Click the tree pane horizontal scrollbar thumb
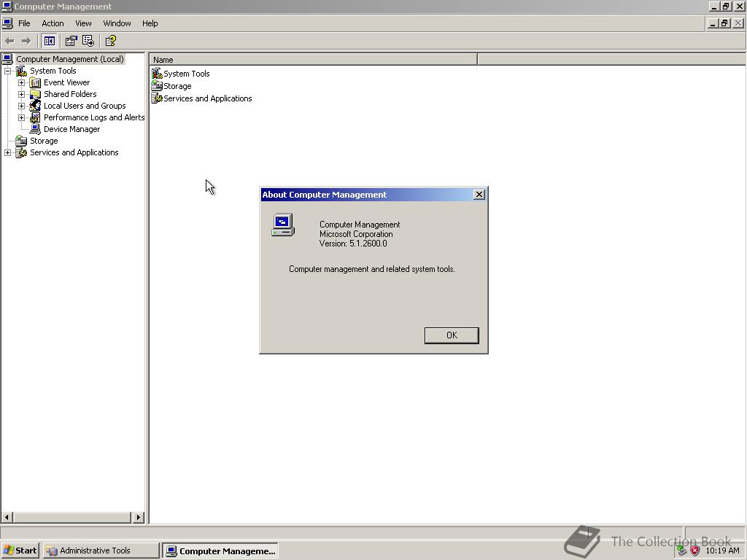747x560 pixels. (72, 517)
